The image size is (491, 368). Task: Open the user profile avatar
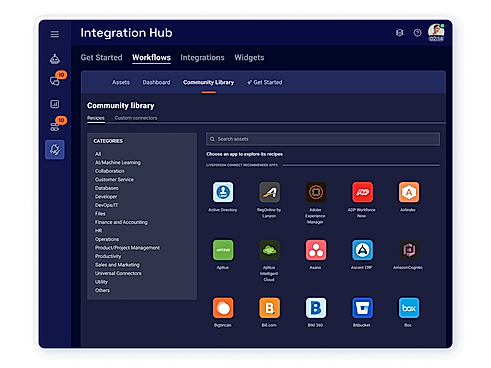coord(436,32)
